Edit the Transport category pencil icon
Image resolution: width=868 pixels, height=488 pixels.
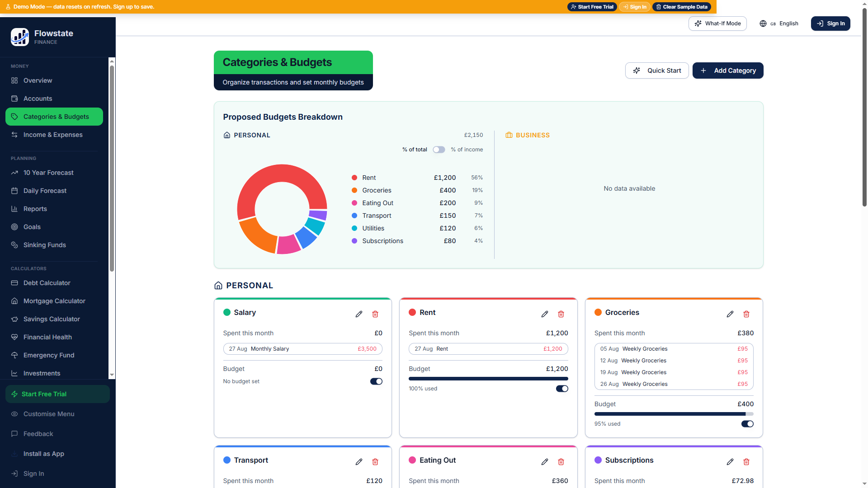coord(359,462)
